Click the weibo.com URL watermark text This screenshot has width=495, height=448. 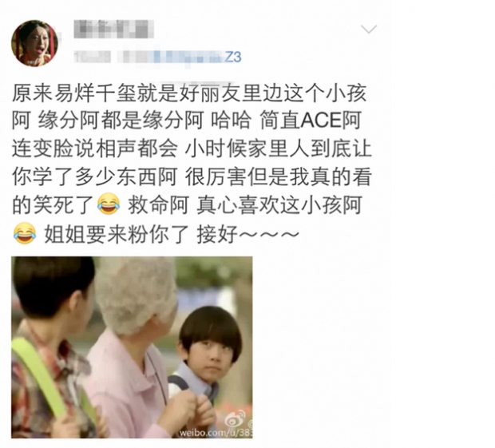[x=216, y=432]
